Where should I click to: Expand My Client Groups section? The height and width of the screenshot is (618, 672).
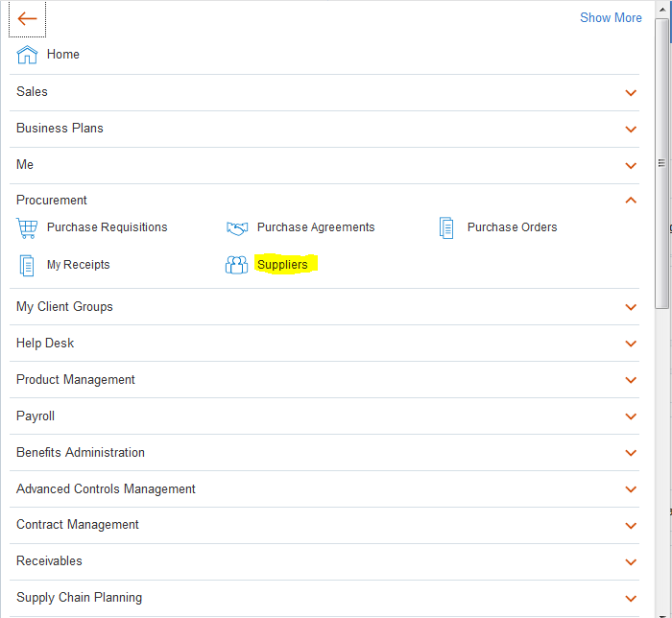[x=324, y=307]
